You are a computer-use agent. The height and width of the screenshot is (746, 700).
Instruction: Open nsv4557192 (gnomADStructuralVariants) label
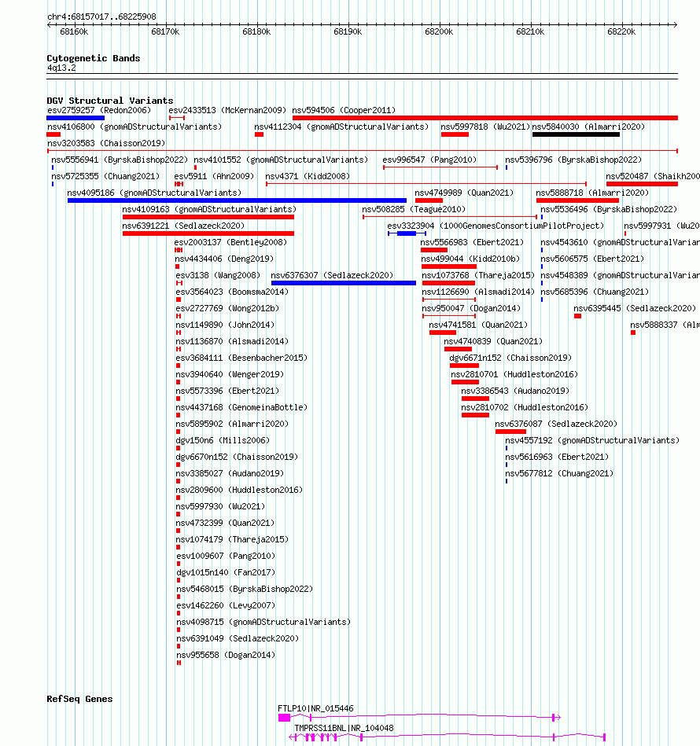(592, 440)
